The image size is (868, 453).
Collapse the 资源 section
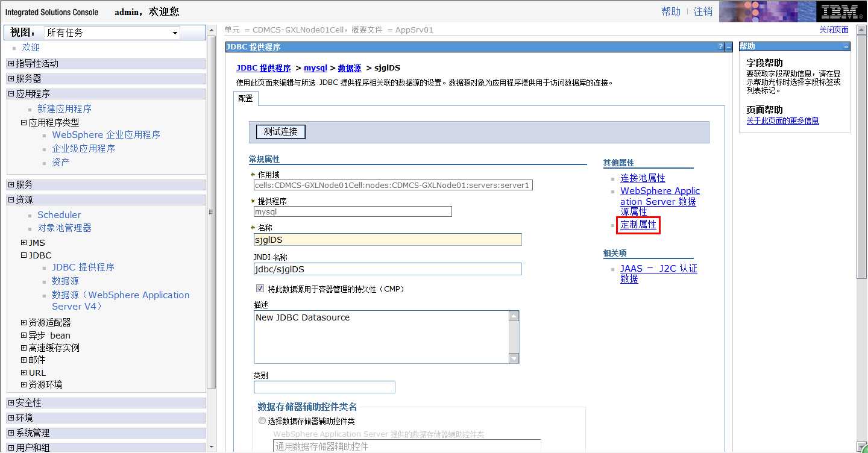(11, 199)
